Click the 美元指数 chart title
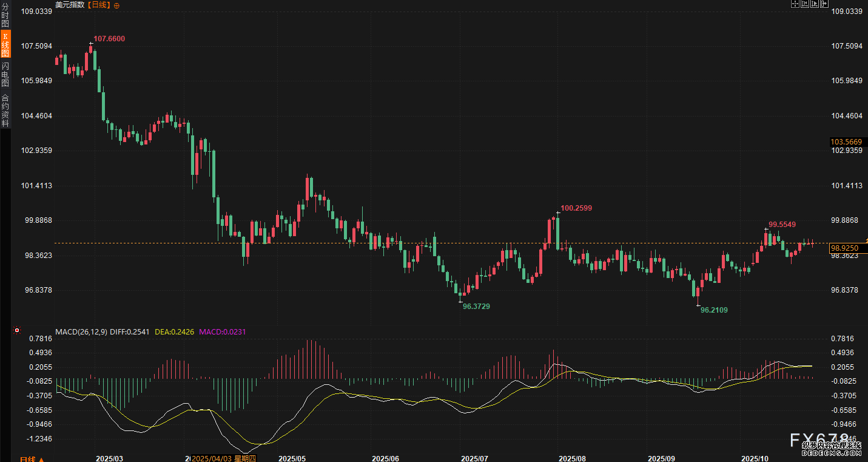 coord(70,5)
